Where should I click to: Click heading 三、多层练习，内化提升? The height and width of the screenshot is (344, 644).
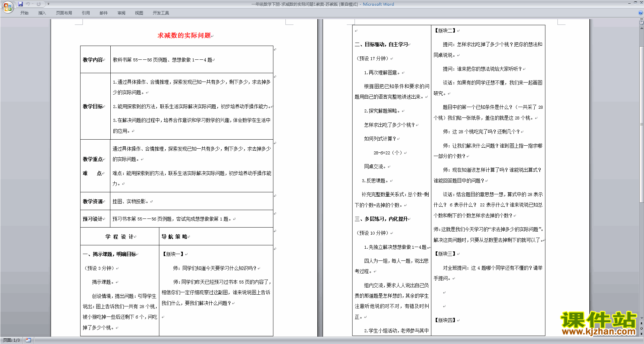click(381, 219)
